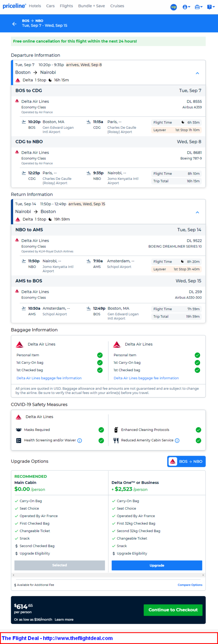Image resolution: width=218 pixels, height=644 pixels.
Task: Click the Airbus A330-300 aircraft label
Action: [188, 298]
